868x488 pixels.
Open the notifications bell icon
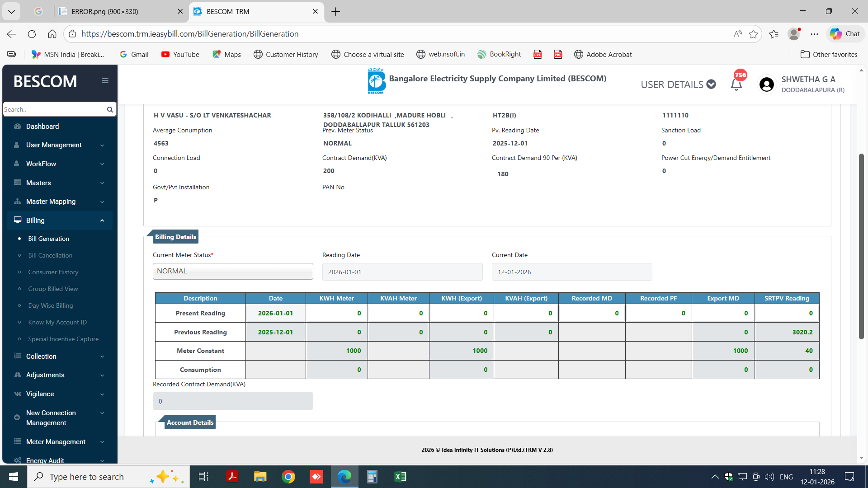coord(736,84)
